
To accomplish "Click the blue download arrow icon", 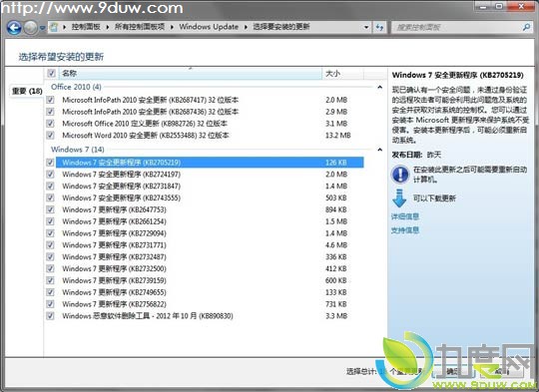I will 399,197.
